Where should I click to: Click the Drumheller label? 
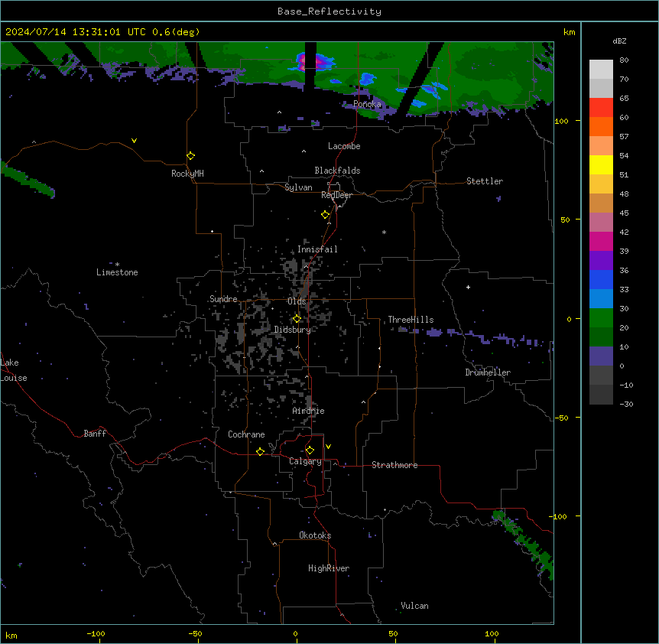(488, 372)
